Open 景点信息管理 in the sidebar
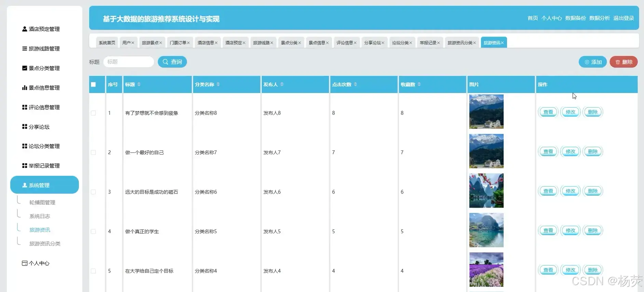644x292 pixels. click(x=41, y=88)
